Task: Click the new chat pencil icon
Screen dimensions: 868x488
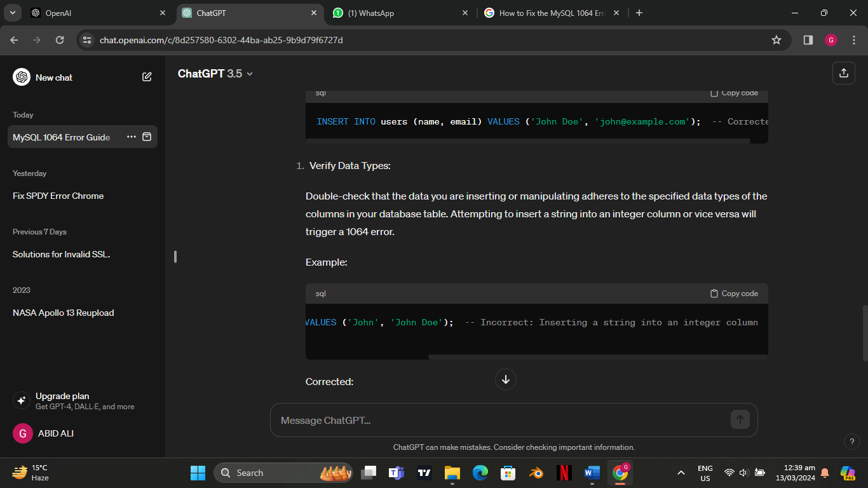Action: point(147,77)
